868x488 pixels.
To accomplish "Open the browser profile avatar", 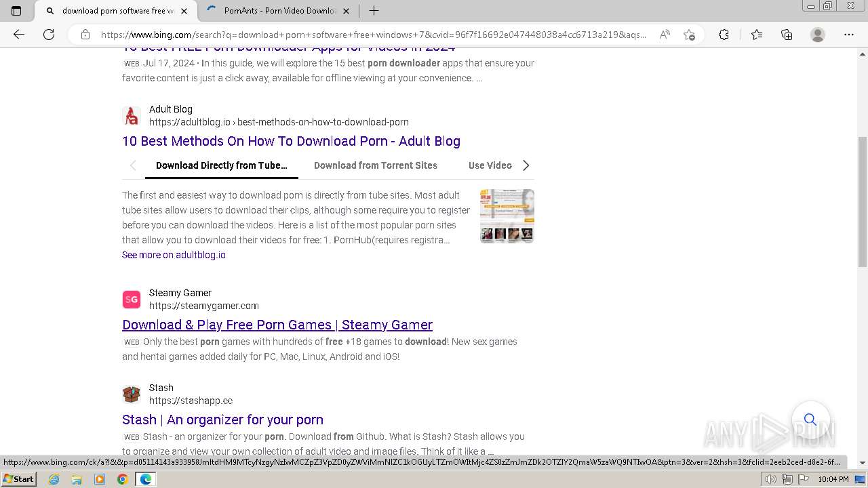I will 818,35.
